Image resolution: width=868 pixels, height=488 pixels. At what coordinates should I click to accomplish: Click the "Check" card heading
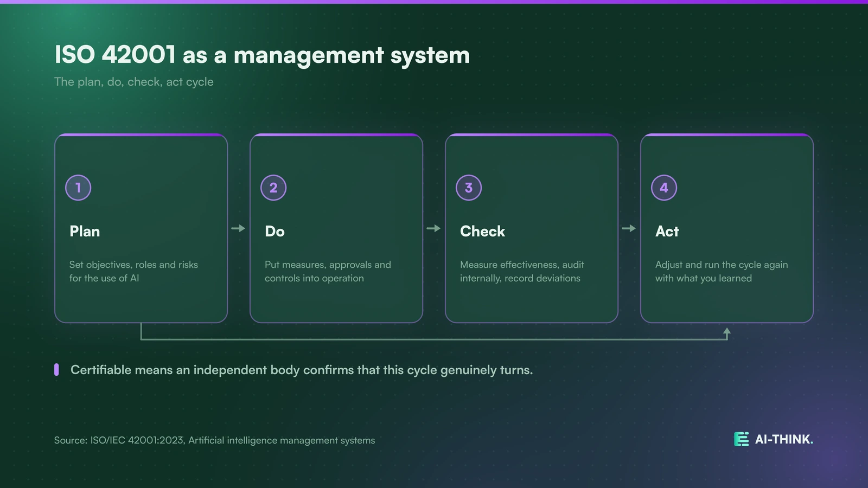point(482,232)
